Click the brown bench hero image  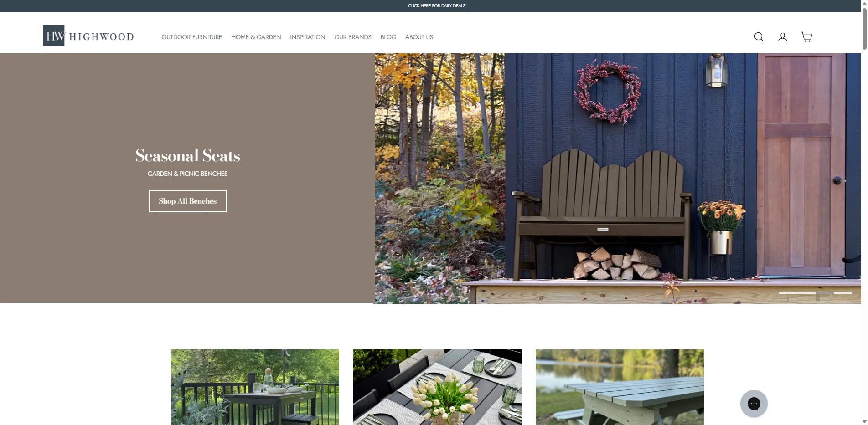(x=618, y=178)
